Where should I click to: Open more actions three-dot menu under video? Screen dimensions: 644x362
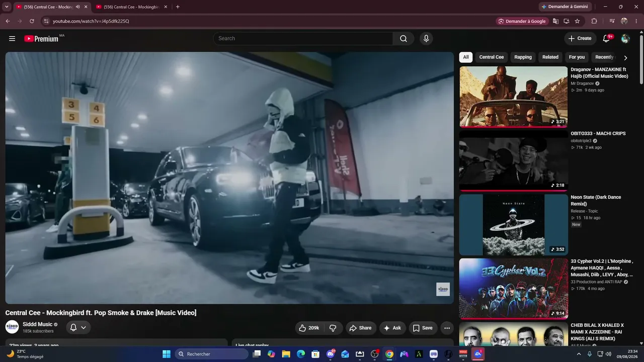tap(447, 328)
